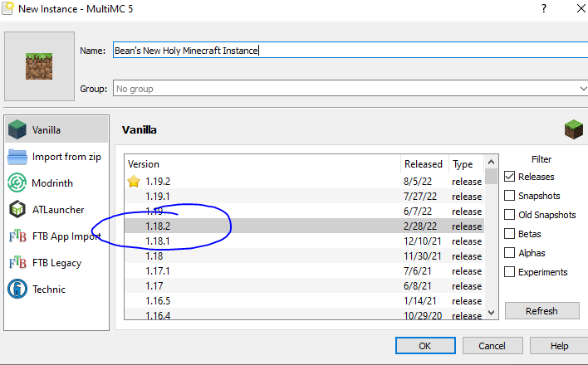Click the Technic logo icon

(17, 289)
